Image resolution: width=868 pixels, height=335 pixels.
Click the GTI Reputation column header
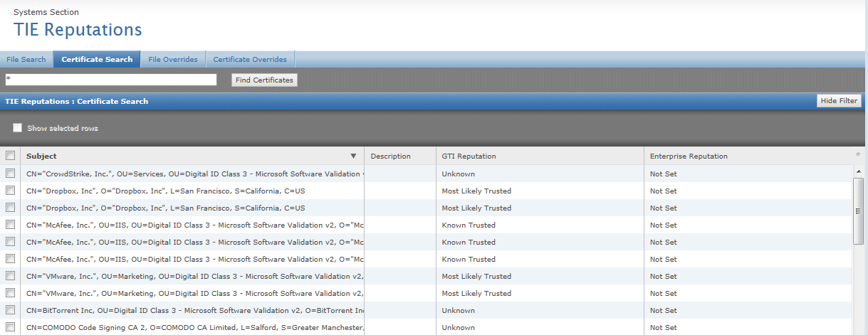(x=540, y=156)
